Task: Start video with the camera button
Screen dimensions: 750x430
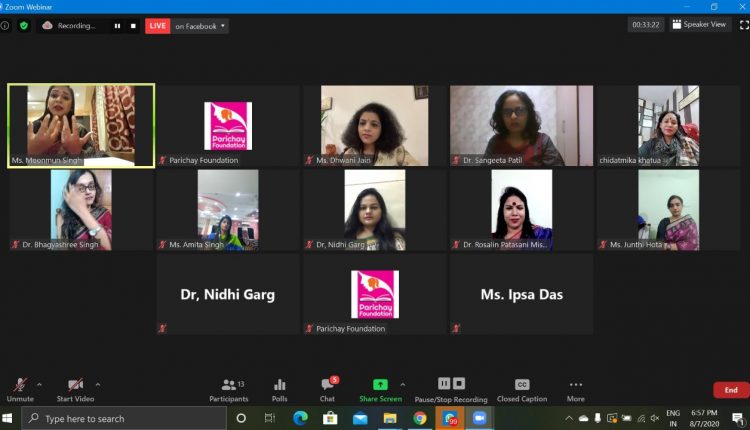Action: click(75, 387)
